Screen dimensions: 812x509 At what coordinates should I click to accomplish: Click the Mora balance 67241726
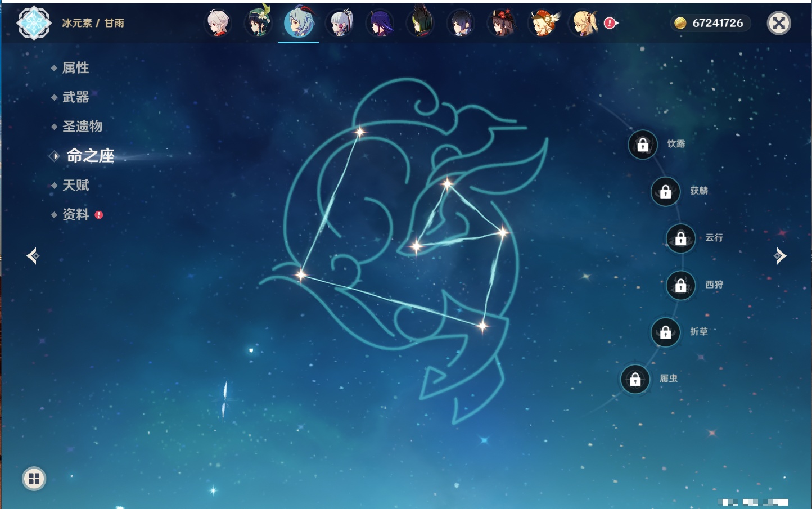718,23
